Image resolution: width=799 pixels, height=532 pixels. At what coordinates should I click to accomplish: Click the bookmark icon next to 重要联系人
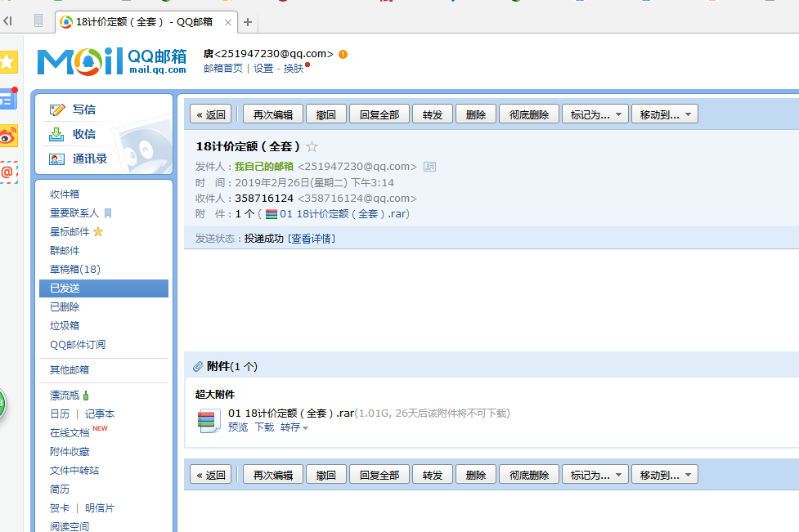pyautogui.click(x=107, y=212)
